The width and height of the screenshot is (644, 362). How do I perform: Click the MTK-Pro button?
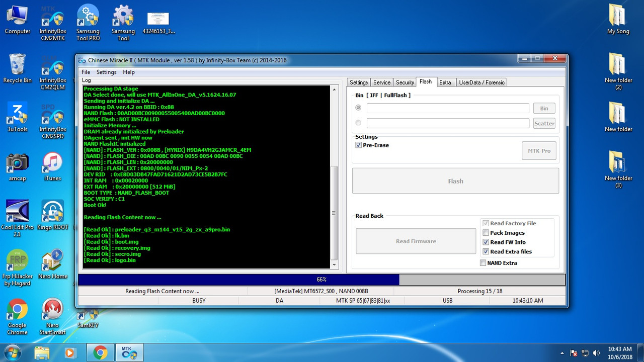coord(539,150)
